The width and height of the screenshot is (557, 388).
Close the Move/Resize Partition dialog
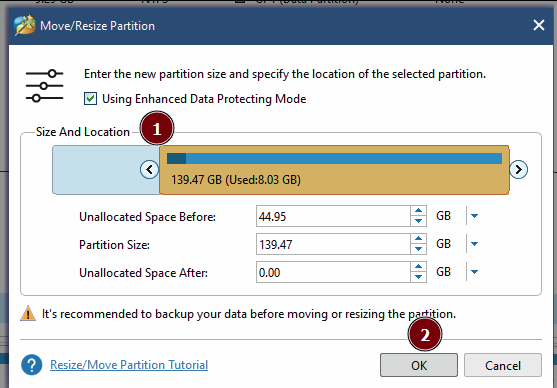[x=539, y=25]
